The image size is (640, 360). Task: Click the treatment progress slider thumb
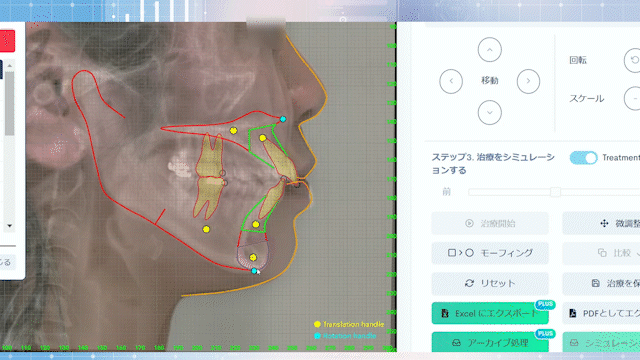[x=555, y=192]
